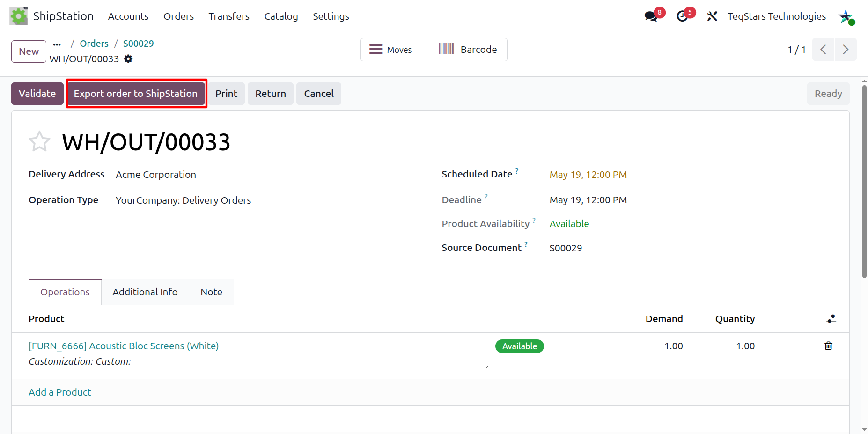Image resolution: width=868 pixels, height=434 pixels.
Task: Click the Cancel button
Action: tap(319, 94)
